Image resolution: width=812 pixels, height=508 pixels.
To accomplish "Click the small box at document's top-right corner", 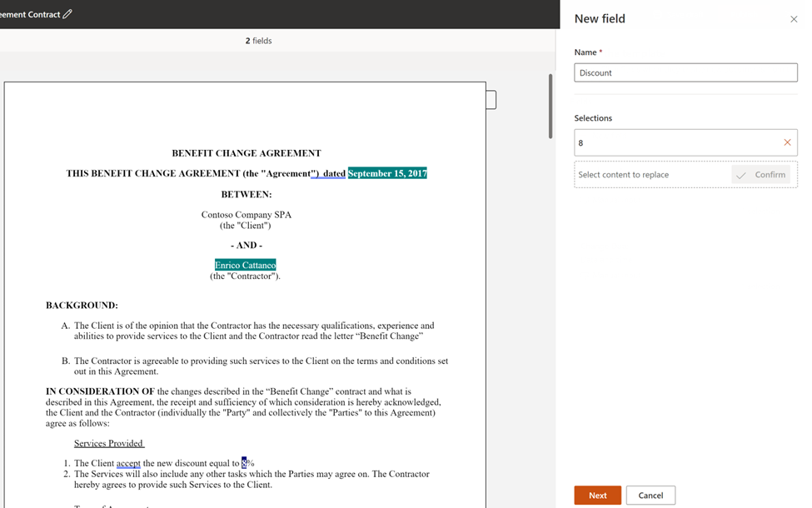I will [491, 100].
